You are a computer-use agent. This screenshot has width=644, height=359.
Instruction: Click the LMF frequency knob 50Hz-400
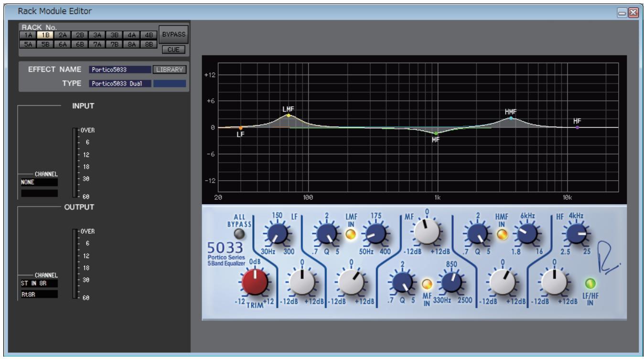point(376,234)
